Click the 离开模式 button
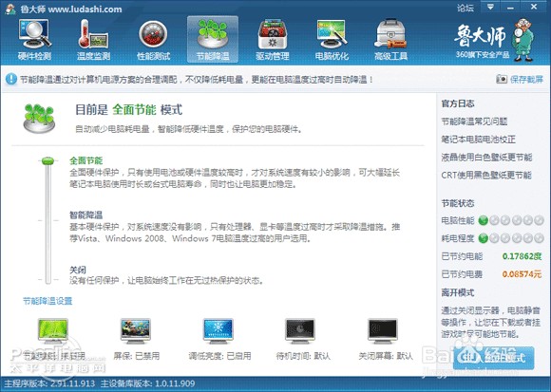 (493, 358)
